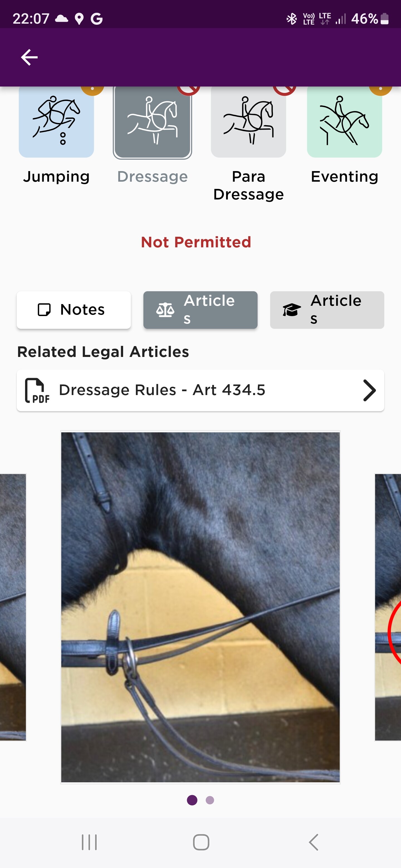401x868 pixels.
Task: Show previous photo on left edge
Action: (13, 607)
